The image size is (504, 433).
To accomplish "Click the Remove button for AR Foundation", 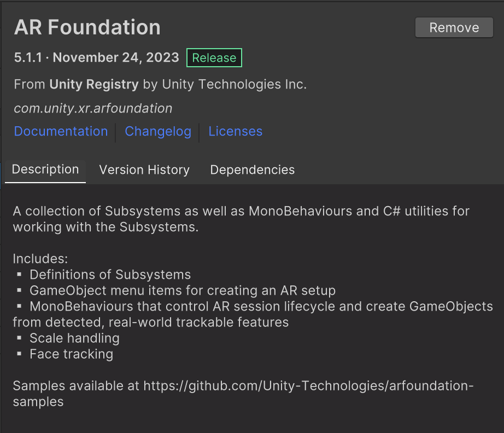I will (x=454, y=27).
